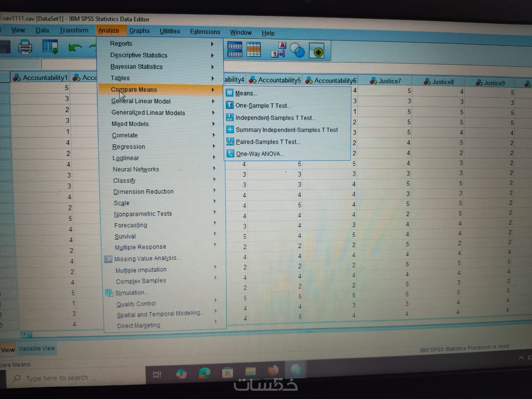Expand the Descriptive Statistics submenu arrow

[x=212, y=56]
